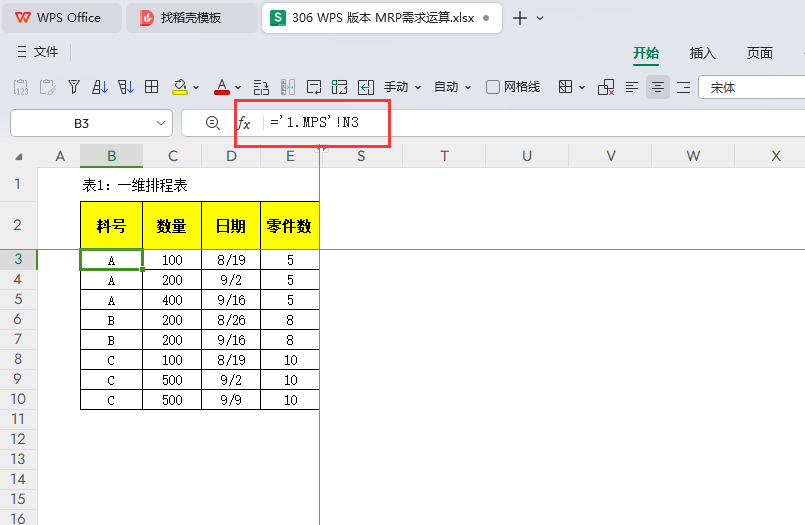The height and width of the screenshot is (525, 805).
Task: Click the 料号 header cell
Action: click(x=111, y=226)
